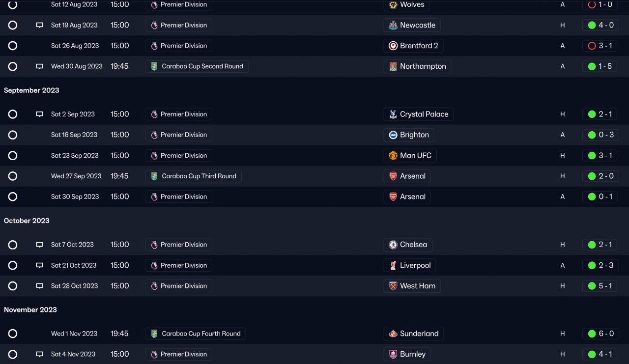Image resolution: width=629 pixels, height=364 pixels.
Task: Open the Carabao Cup Second Round competition
Action: click(202, 66)
